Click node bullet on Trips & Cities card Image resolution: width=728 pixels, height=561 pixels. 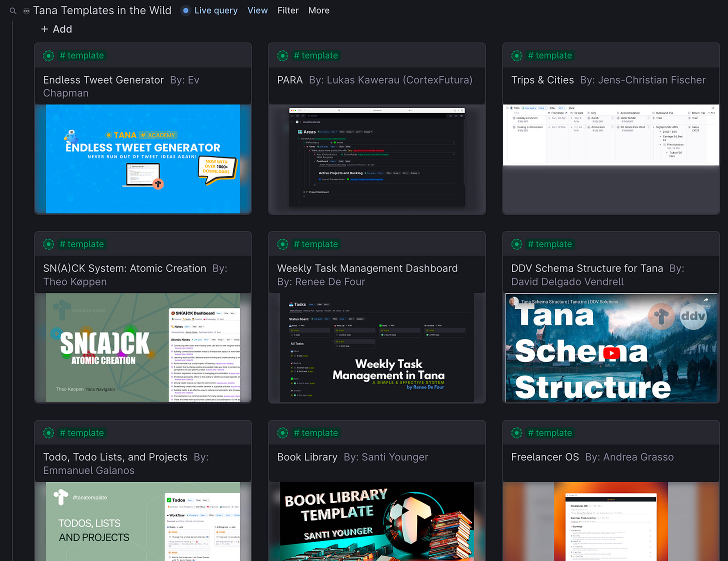516,55
